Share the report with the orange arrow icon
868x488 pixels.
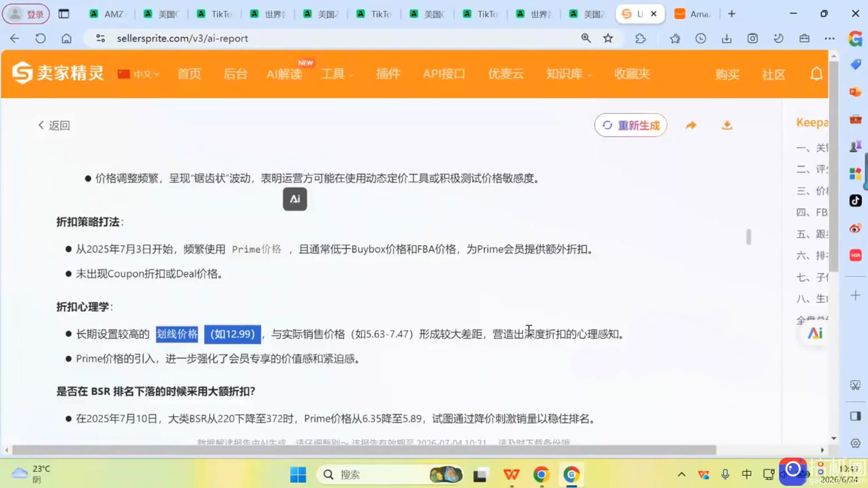(691, 126)
